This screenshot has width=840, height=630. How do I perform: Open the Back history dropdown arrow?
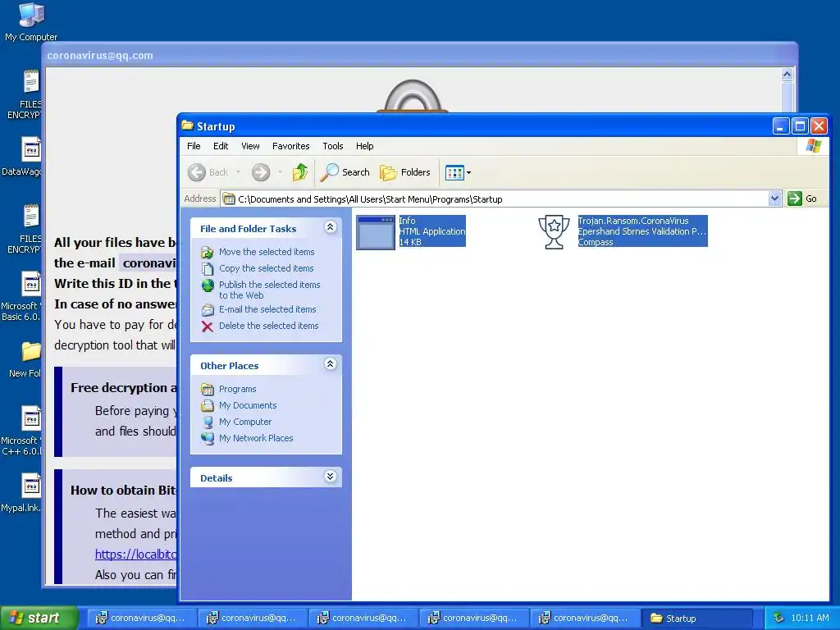click(238, 172)
